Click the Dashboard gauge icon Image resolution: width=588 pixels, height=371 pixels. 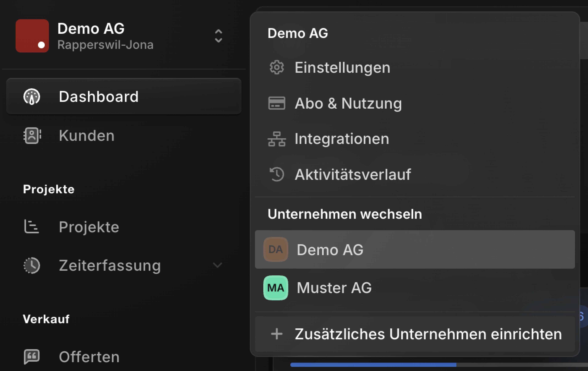(x=32, y=97)
